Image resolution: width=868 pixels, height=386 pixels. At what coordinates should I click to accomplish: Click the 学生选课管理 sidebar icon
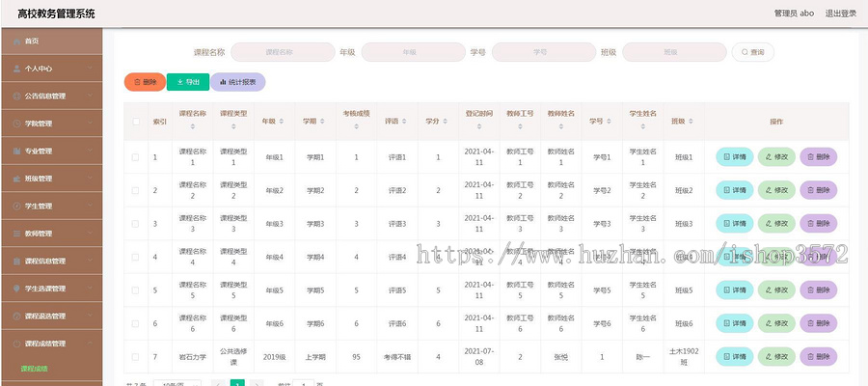coord(16,289)
